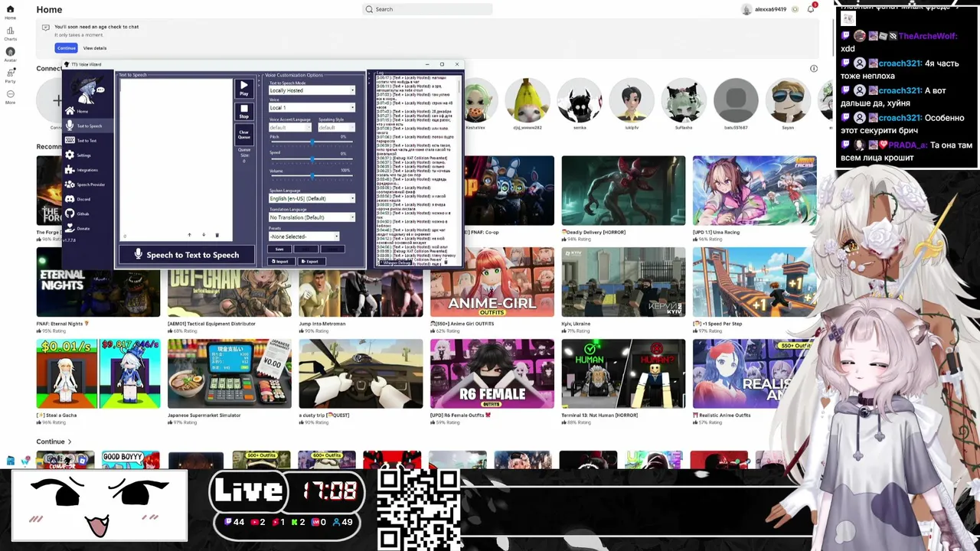The image size is (980, 551).
Task: Click the Play button in TTS Voice Wizard
Action: tap(244, 89)
